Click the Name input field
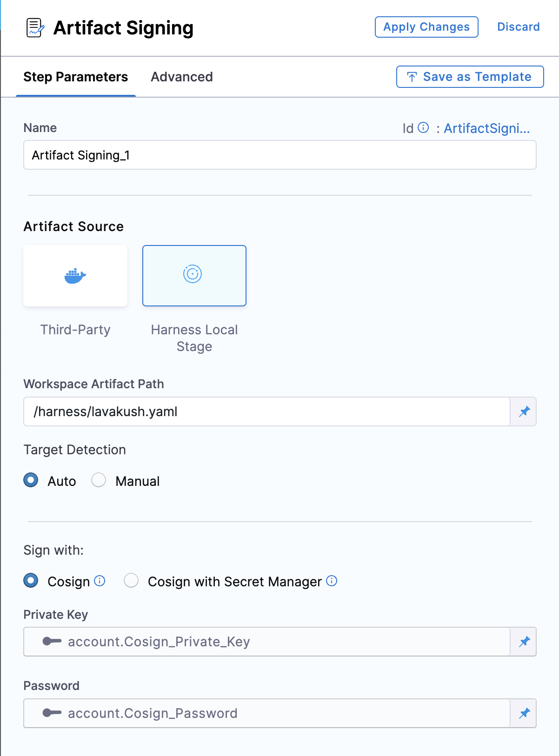559x756 pixels. click(x=279, y=155)
